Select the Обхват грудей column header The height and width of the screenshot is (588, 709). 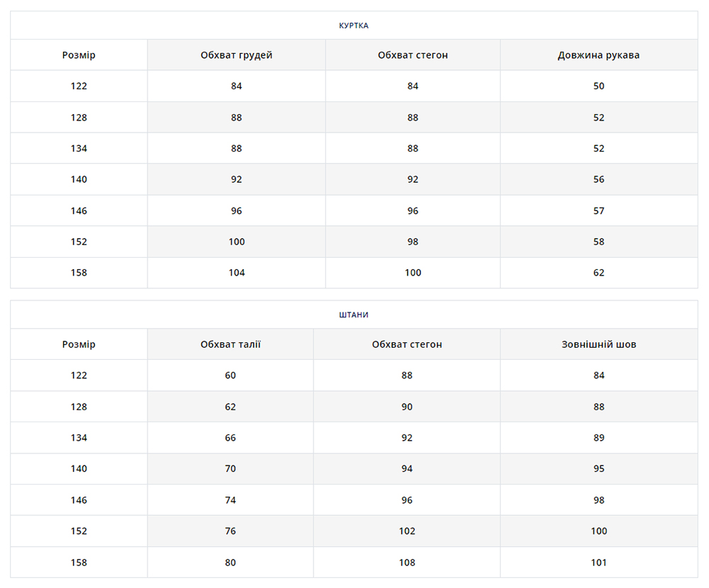coord(236,55)
